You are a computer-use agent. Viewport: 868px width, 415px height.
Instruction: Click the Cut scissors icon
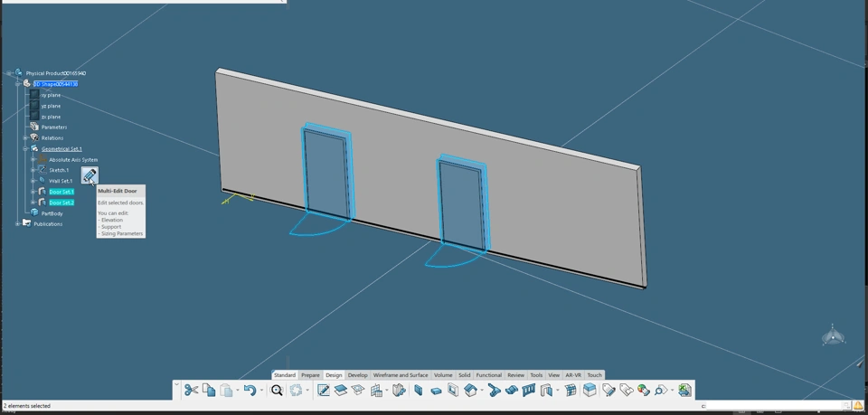pyautogui.click(x=191, y=390)
